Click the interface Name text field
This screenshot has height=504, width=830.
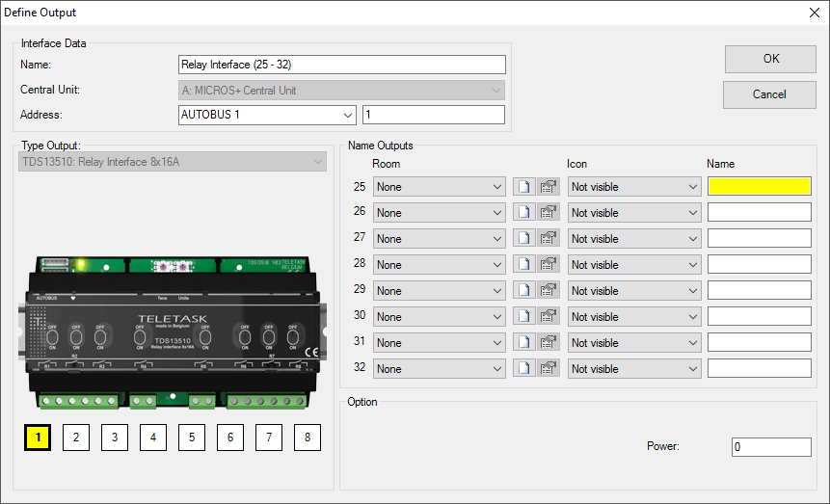pos(342,66)
